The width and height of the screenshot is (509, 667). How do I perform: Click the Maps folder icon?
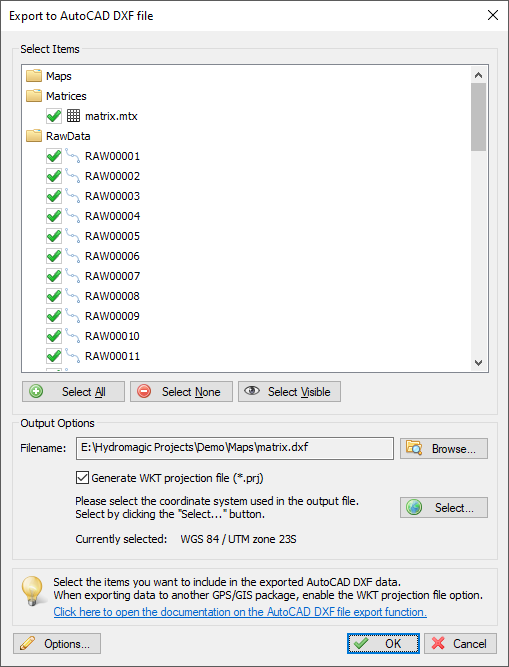pyautogui.click(x=34, y=76)
